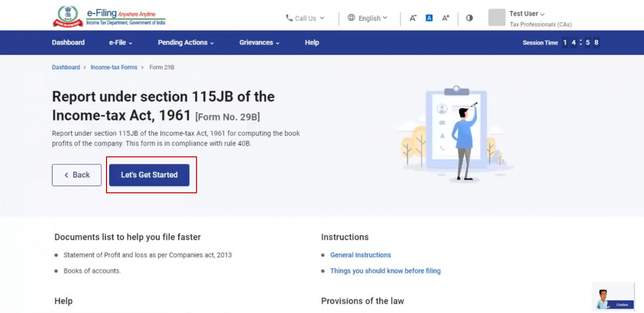Expand the Call Us dropdown
Screen dimensions: 644x313
(x=305, y=18)
